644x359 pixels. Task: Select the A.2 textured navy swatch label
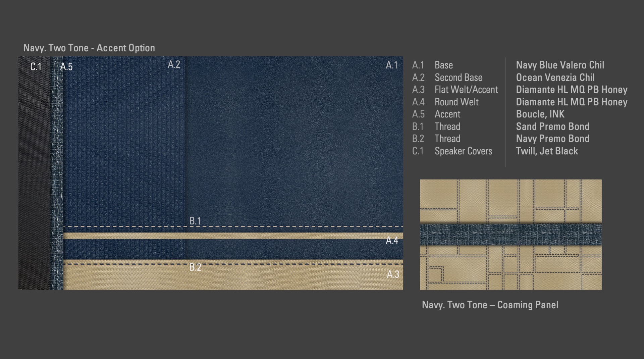click(x=174, y=64)
